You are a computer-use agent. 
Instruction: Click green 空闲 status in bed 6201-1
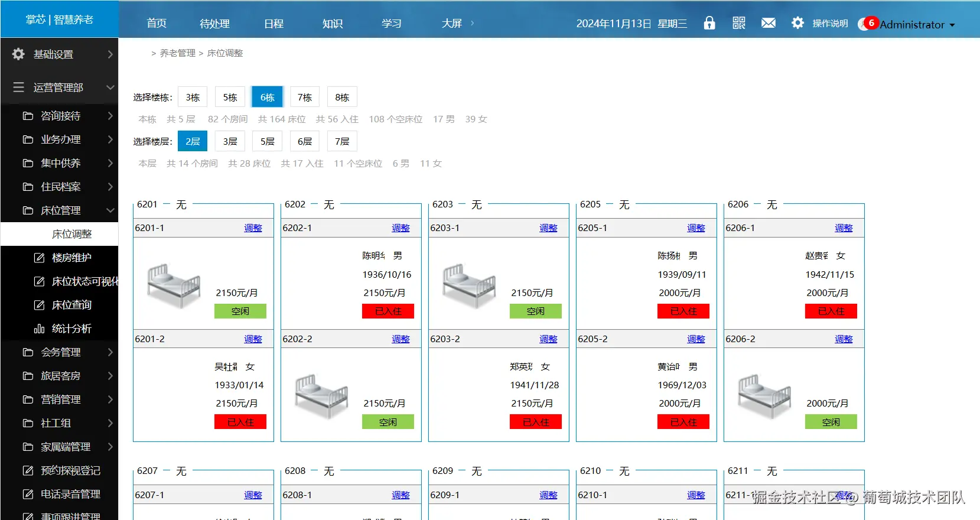point(240,311)
